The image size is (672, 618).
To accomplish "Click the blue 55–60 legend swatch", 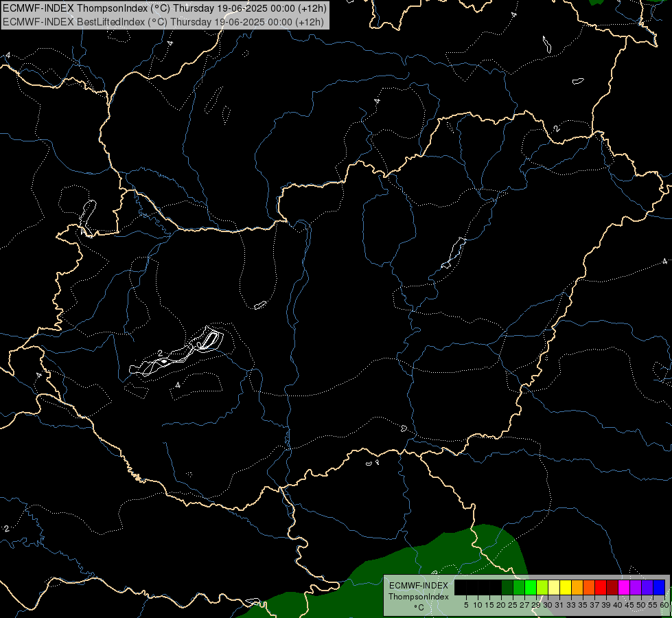I will click(x=659, y=587).
